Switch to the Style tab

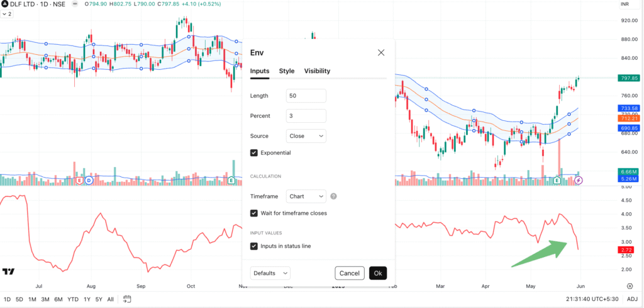[287, 71]
